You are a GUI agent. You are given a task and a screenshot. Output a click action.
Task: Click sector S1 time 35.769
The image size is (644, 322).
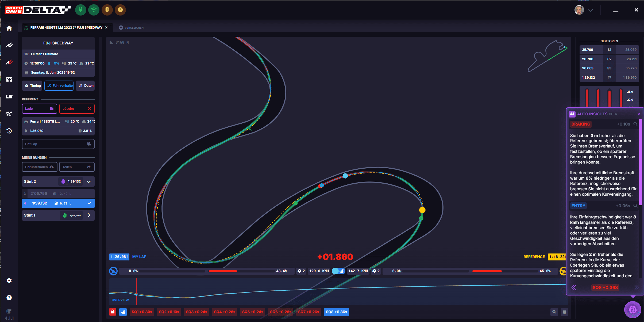588,50
